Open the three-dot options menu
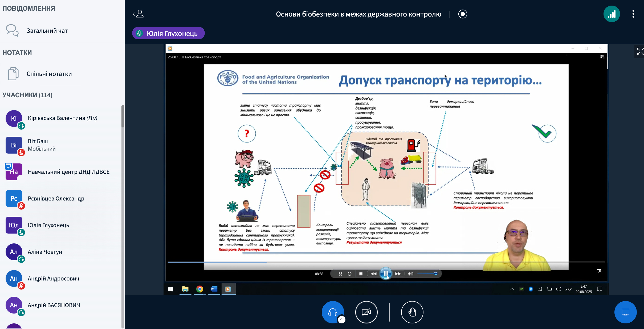Viewport: 644px width, 329px height. 633,14
